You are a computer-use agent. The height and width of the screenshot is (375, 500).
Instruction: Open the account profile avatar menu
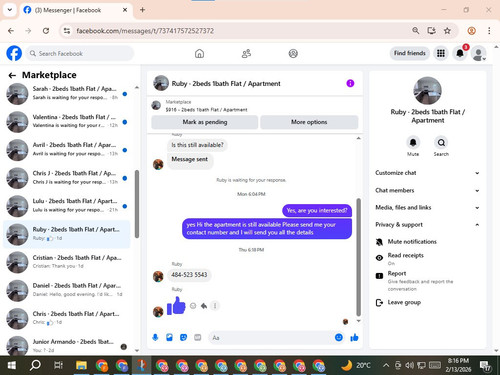point(479,53)
